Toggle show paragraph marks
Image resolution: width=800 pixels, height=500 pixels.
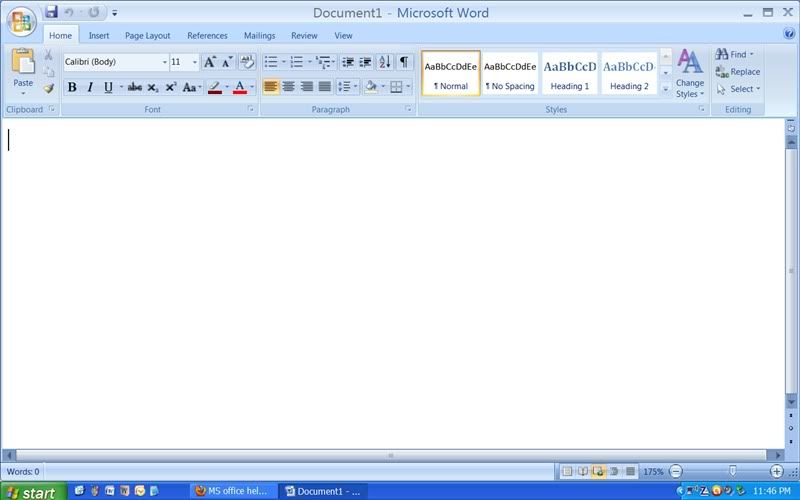coord(404,62)
